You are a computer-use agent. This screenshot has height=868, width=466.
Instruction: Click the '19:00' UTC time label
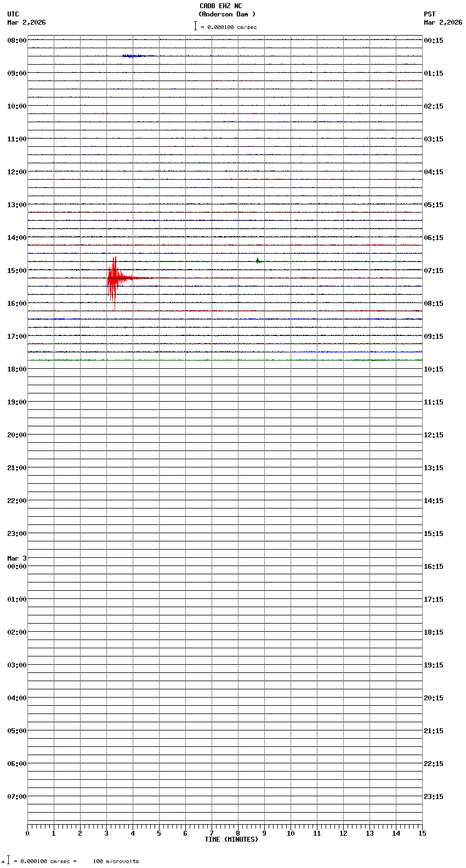17,402
